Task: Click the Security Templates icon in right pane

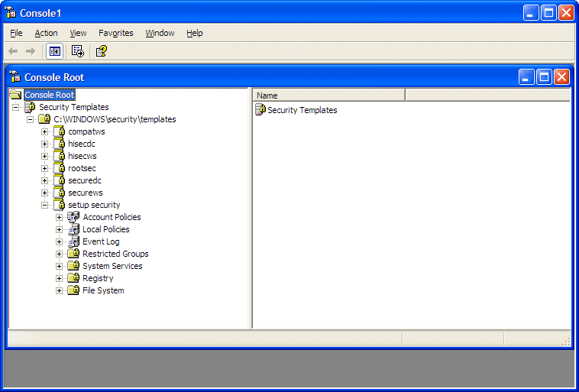Action: [260, 110]
